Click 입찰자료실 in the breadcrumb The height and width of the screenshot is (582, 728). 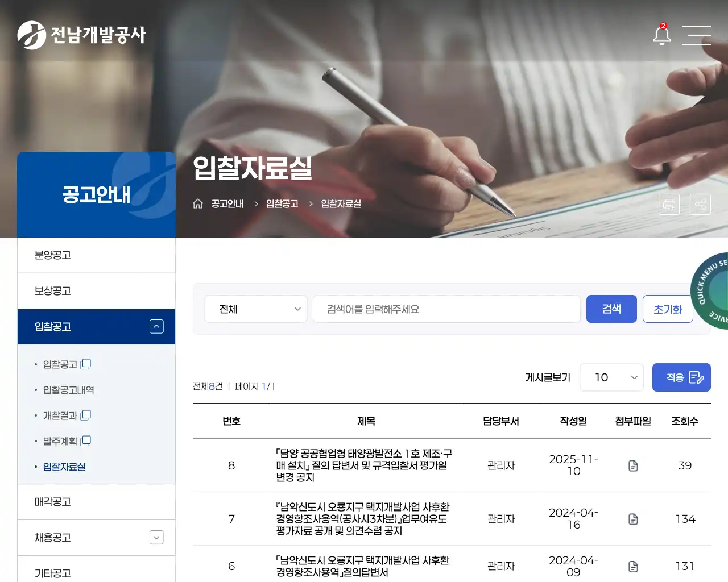click(341, 203)
